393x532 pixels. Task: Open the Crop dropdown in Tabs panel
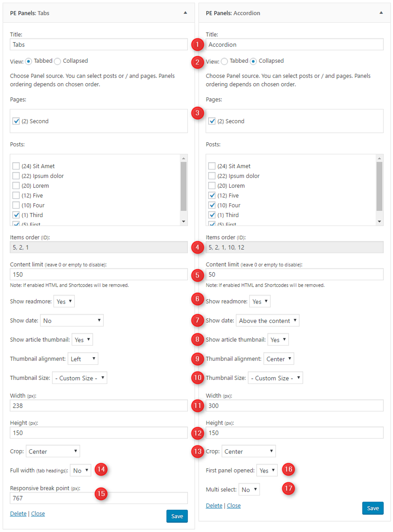click(53, 451)
